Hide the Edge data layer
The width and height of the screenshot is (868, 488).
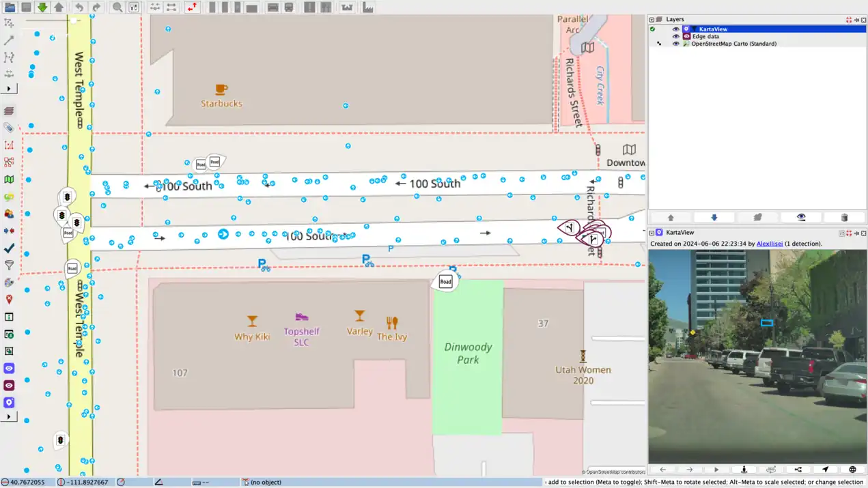676,36
